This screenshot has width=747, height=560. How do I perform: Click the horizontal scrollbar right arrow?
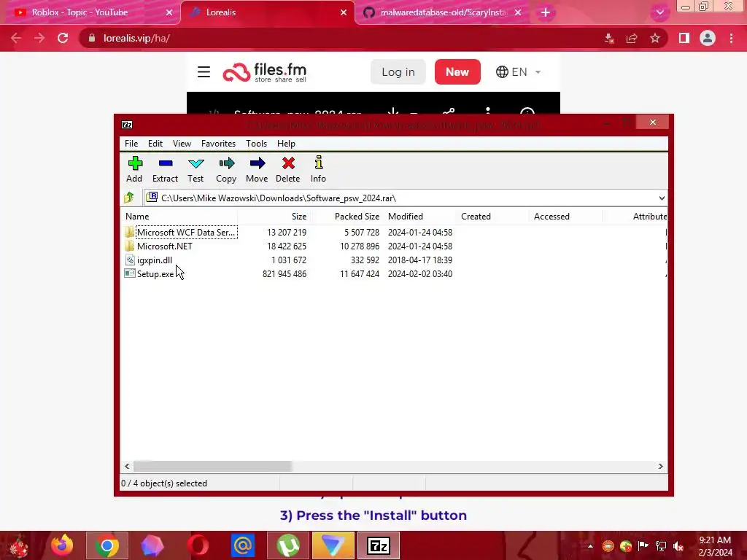pyautogui.click(x=660, y=466)
